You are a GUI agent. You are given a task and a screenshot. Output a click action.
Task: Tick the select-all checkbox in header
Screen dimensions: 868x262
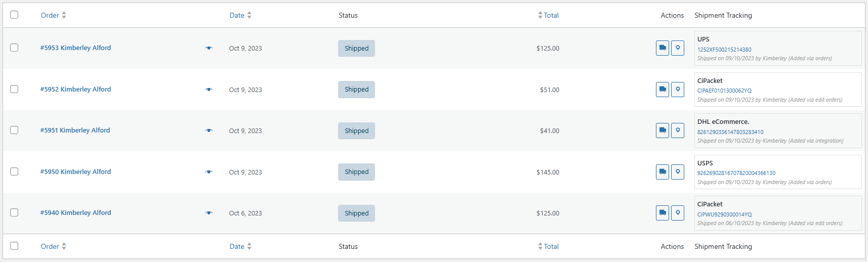point(14,15)
